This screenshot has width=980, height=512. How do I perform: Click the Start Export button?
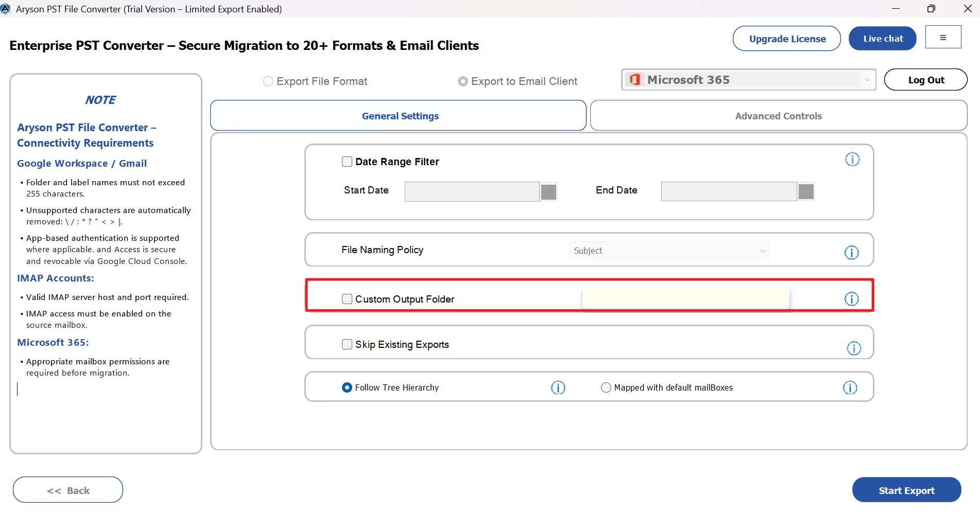[906, 490]
